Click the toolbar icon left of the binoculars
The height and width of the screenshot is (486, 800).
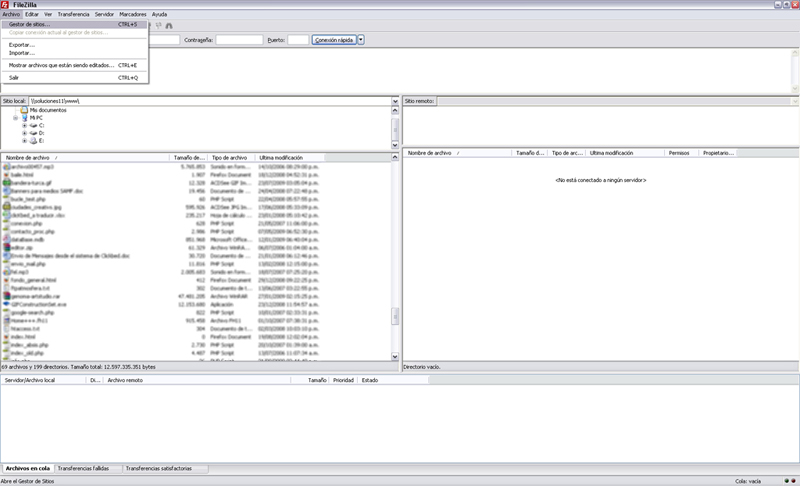(x=159, y=25)
